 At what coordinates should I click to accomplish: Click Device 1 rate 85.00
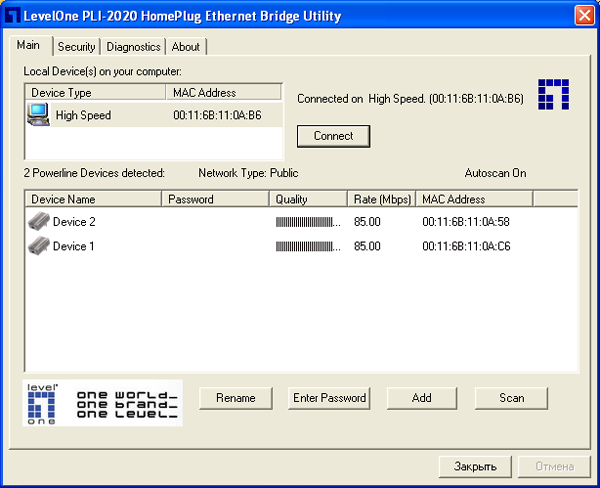coord(367,246)
